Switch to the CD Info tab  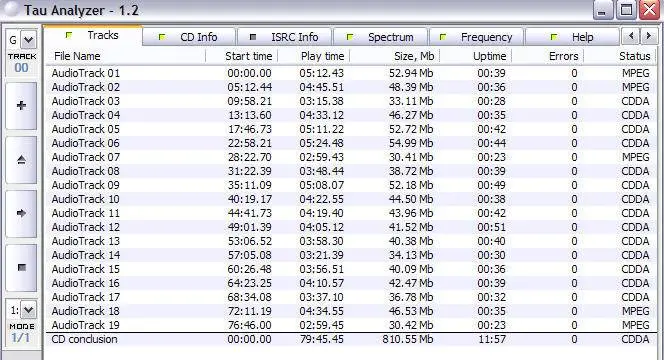[189, 37]
